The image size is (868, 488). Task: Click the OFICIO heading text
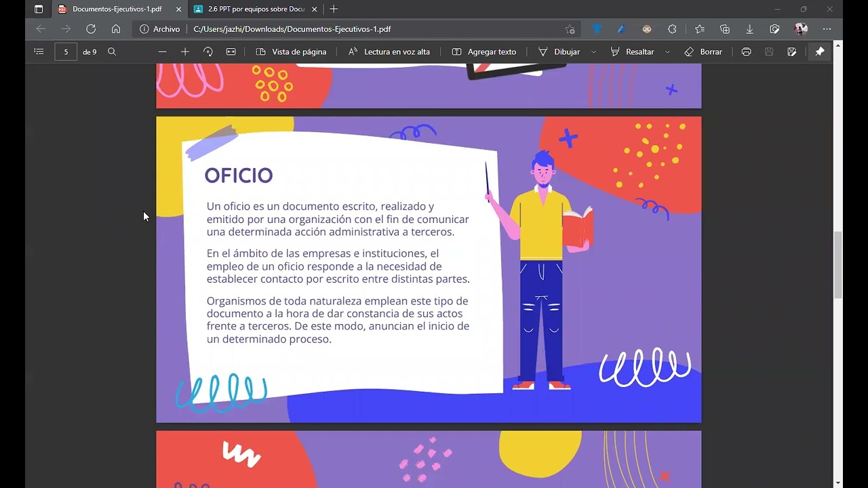pos(239,176)
